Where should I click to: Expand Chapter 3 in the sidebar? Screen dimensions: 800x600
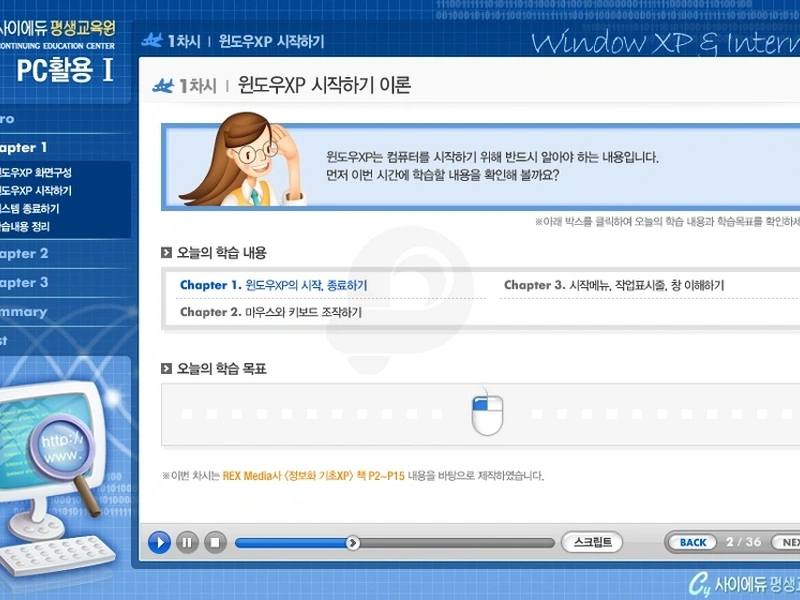pos(24,283)
